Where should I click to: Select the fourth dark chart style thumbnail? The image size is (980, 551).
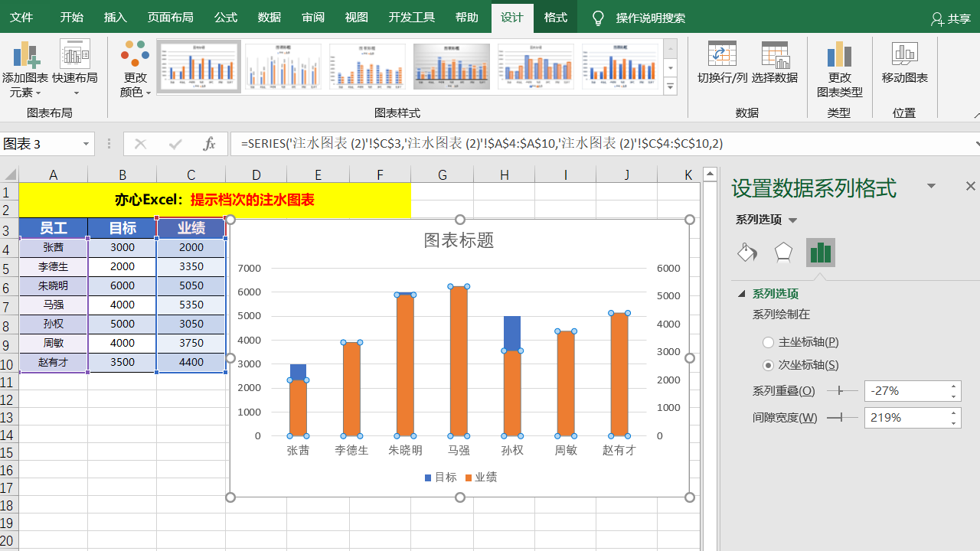452,67
